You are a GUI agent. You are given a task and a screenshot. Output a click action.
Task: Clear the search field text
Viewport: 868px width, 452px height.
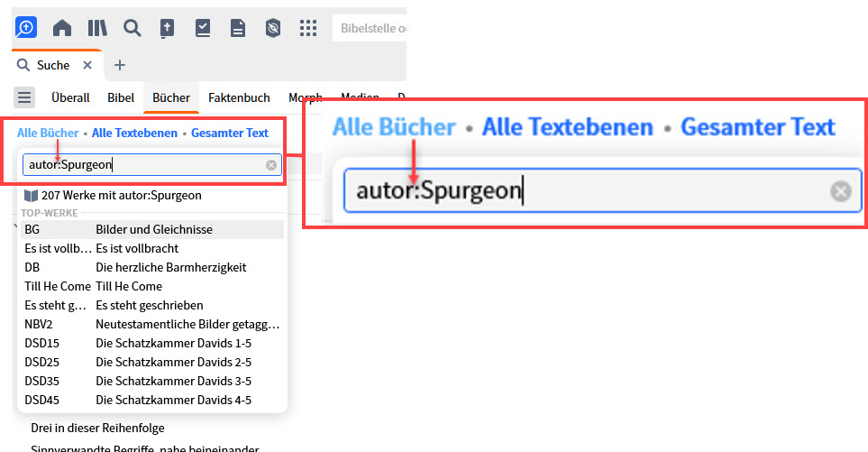[271, 165]
